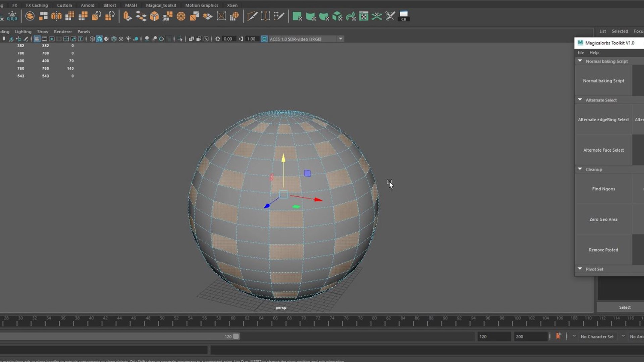The height and width of the screenshot is (362, 644).
Task: Click the isolate select icon in panel toolbar
Action: click(x=180, y=39)
